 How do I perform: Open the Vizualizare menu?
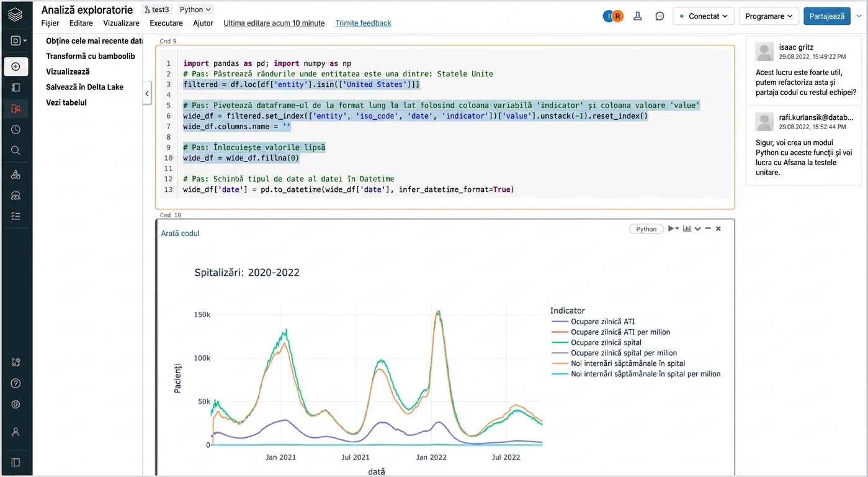(121, 23)
